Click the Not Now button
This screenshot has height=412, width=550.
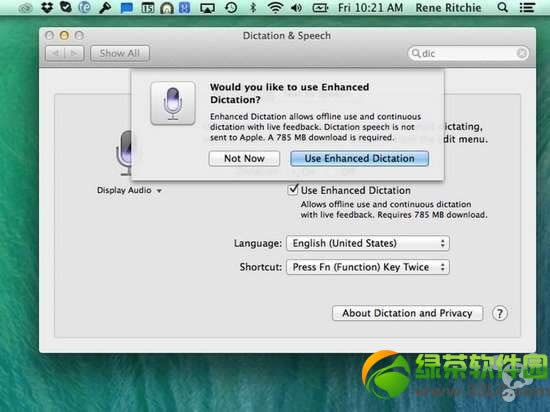pyautogui.click(x=244, y=158)
